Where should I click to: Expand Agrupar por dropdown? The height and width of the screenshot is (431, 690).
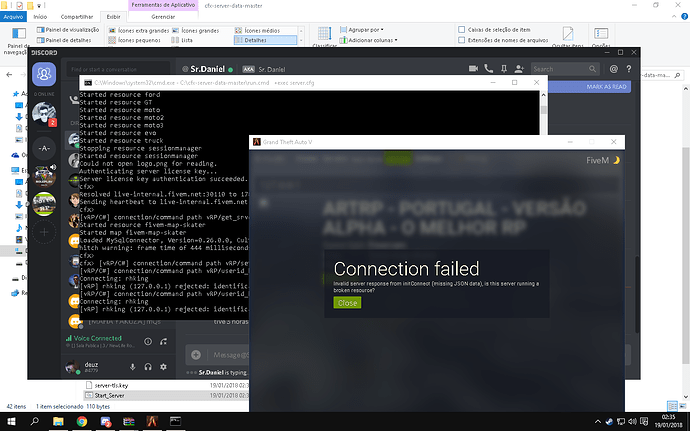pyautogui.click(x=362, y=30)
